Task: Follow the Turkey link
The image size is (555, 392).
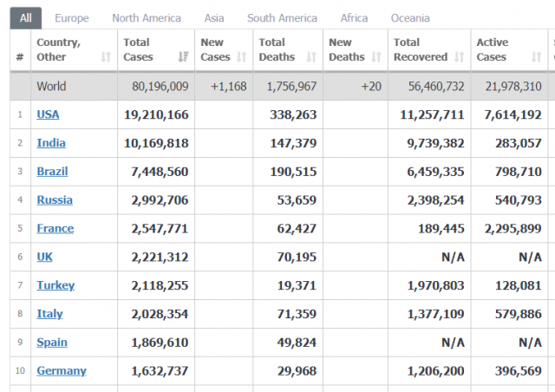Action: pyautogui.click(x=55, y=285)
